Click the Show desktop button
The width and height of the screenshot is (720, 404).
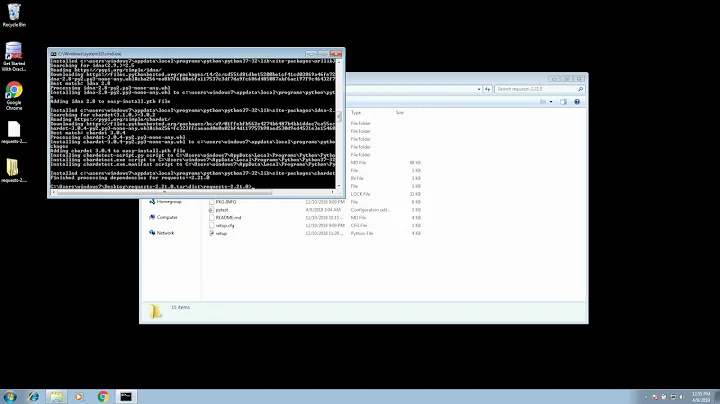716,397
